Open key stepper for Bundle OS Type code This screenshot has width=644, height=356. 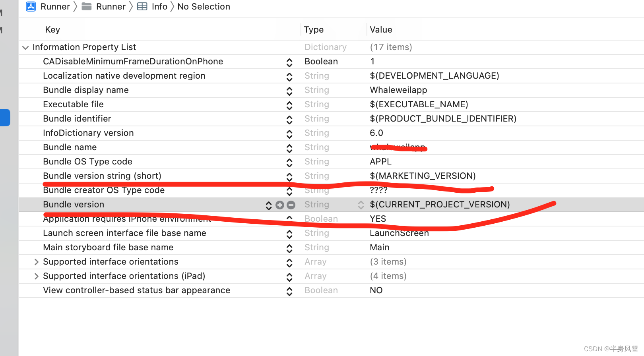(289, 163)
